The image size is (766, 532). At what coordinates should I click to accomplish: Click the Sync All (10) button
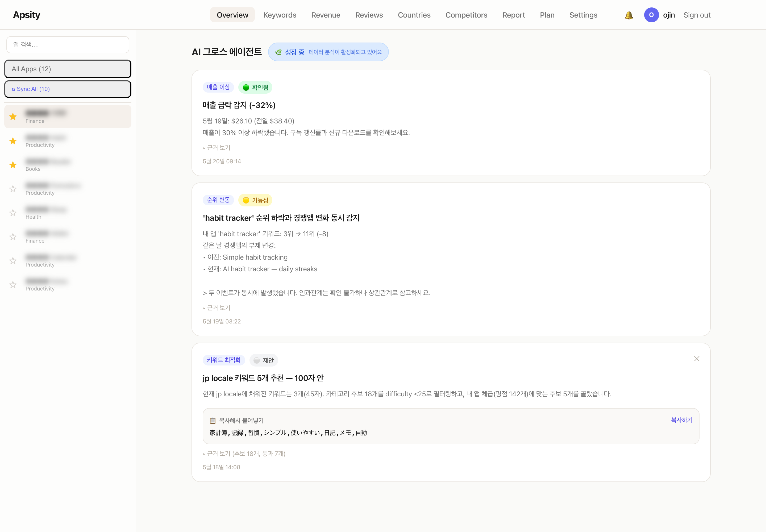click(68, 89)
